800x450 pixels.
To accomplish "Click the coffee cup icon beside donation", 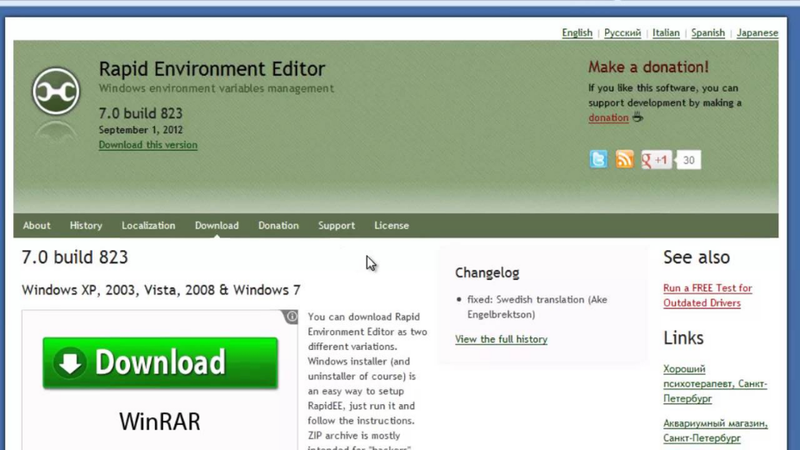I will coord(638,117).
